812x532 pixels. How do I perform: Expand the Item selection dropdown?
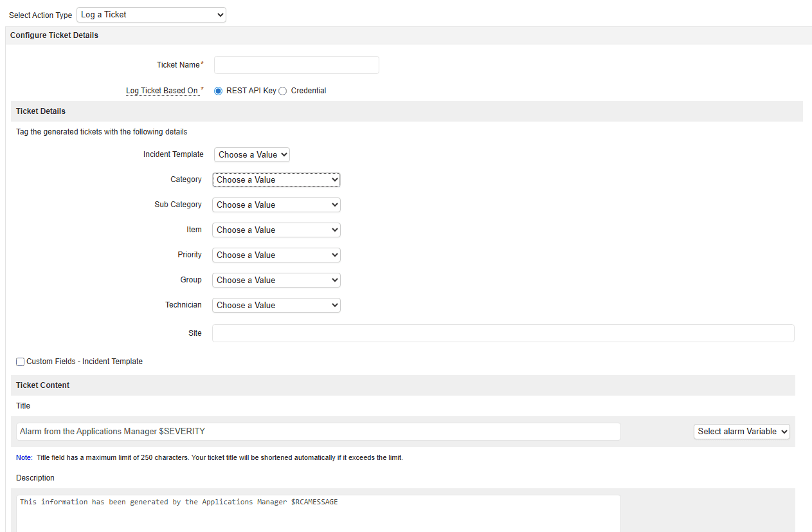coord(276,230)
